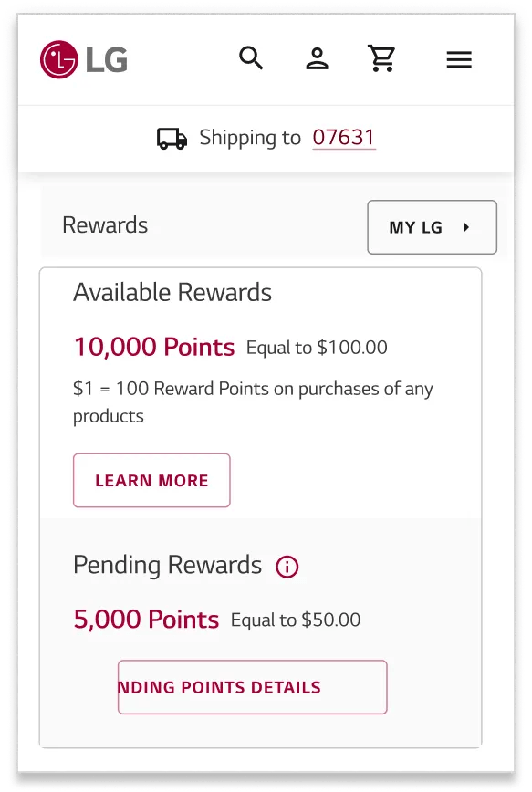The width and height of the screenshot is (532, 792).
Task: Open the Pending Rewards info icon
Action: (287, 567)
